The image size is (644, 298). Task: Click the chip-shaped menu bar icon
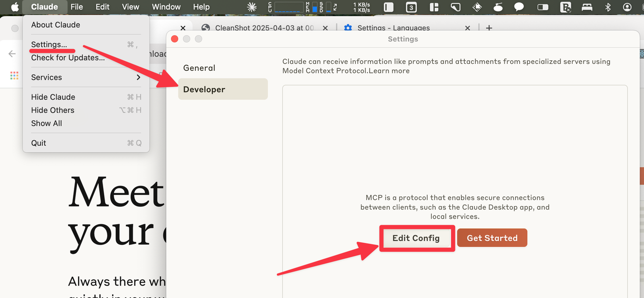tap(476, 7)
